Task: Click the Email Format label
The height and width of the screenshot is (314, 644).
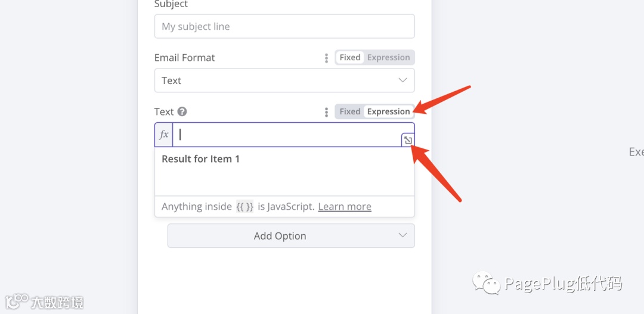Action: (184, 58)
